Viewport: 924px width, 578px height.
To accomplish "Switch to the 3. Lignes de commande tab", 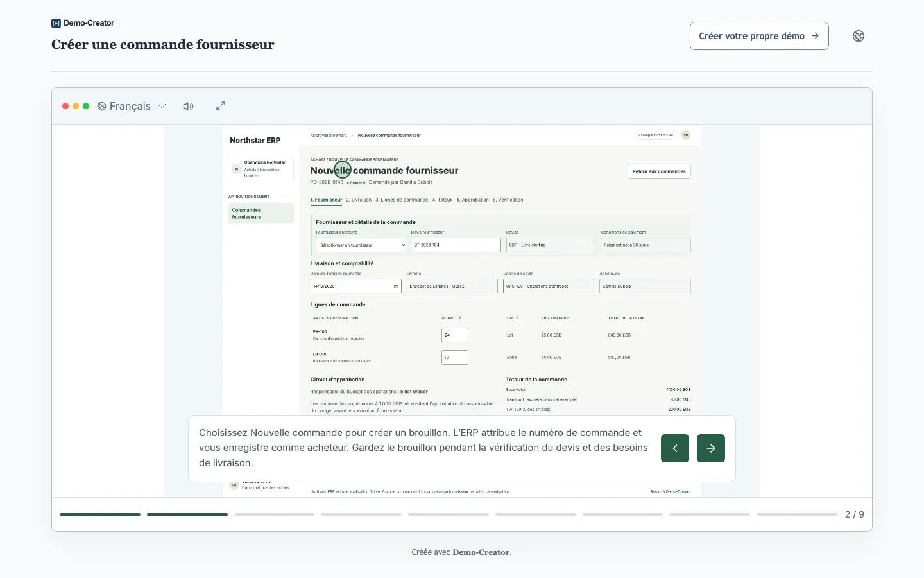I will (402, 200).
